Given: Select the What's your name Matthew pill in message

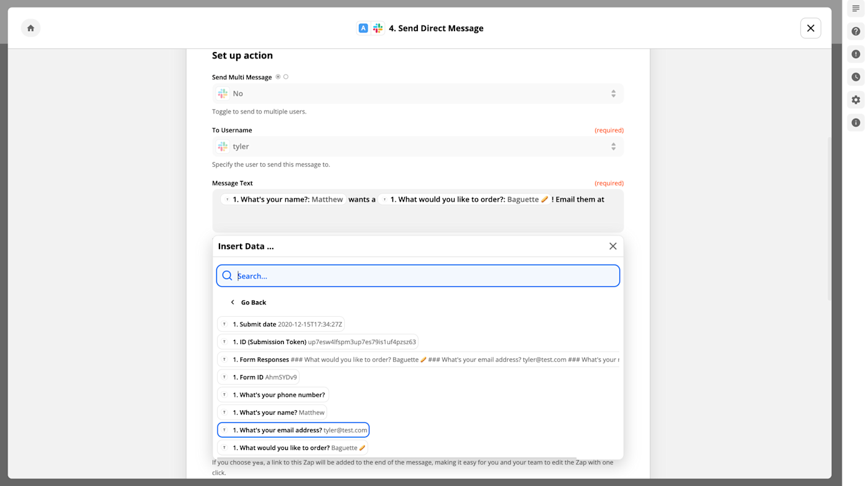Looking at the screenshot, I should [x=283, y=199].
